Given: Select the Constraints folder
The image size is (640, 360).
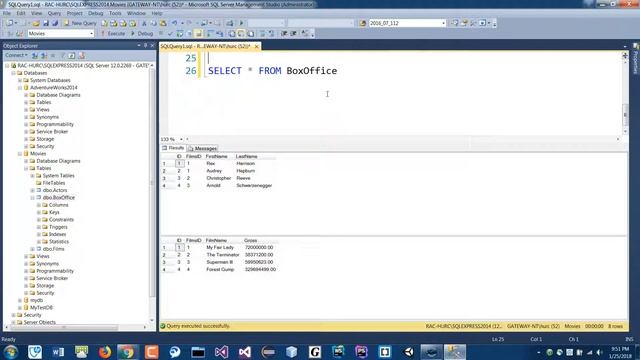Looking at the screenshot, I should (61, 220).
